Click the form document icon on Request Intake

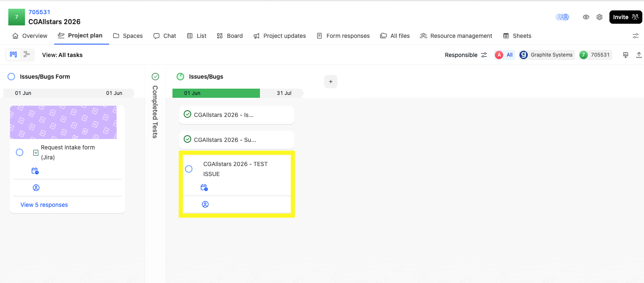[36, 153]
